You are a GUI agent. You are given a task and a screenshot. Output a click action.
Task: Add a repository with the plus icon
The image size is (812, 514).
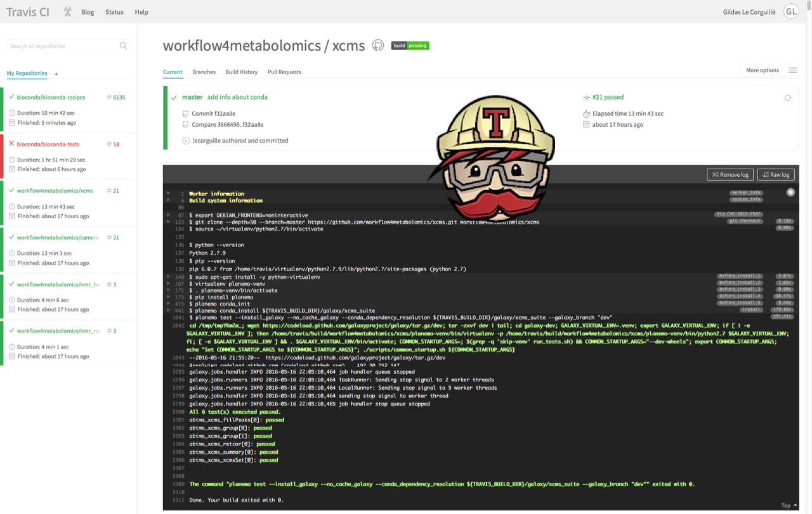pyautogui.click(x=56, y=74)
